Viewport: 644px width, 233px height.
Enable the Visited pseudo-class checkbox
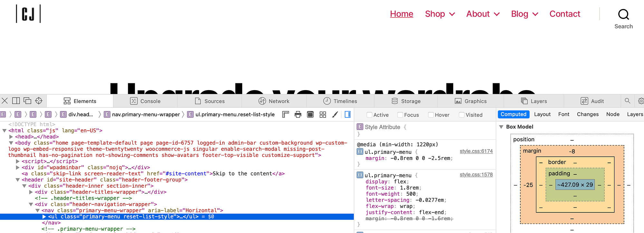click(462, 115)
